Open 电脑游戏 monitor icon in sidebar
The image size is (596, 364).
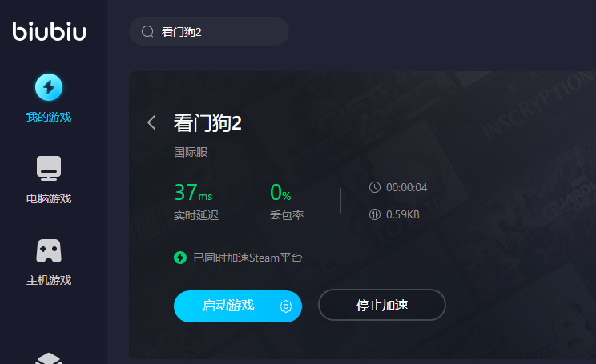pos(49,168)
